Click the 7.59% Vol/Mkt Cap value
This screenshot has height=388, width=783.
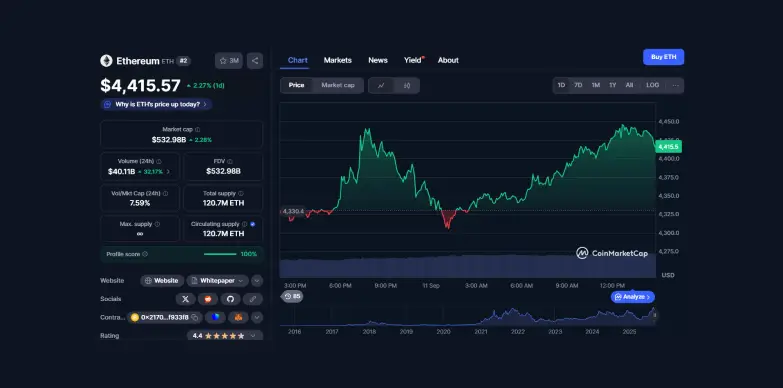(x=140, y=203)
